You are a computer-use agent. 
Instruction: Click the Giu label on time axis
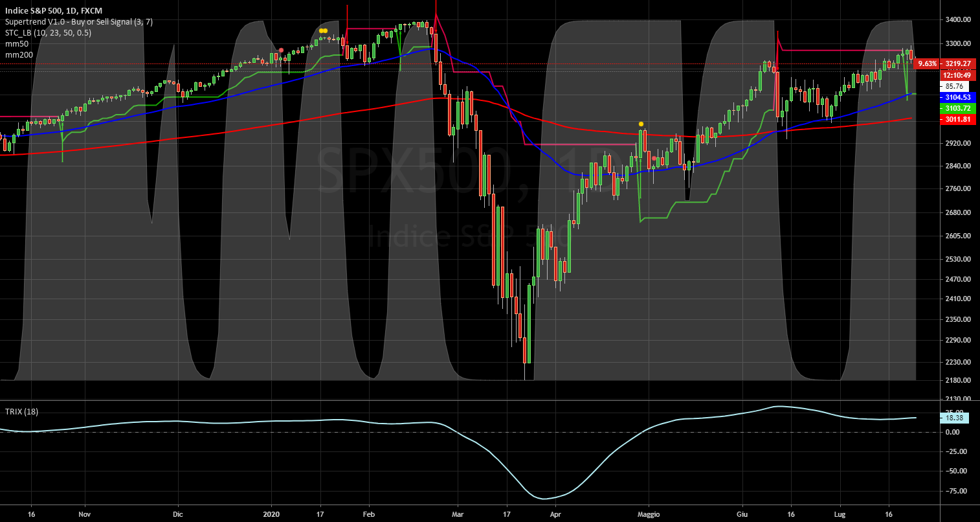click(742, 514)
